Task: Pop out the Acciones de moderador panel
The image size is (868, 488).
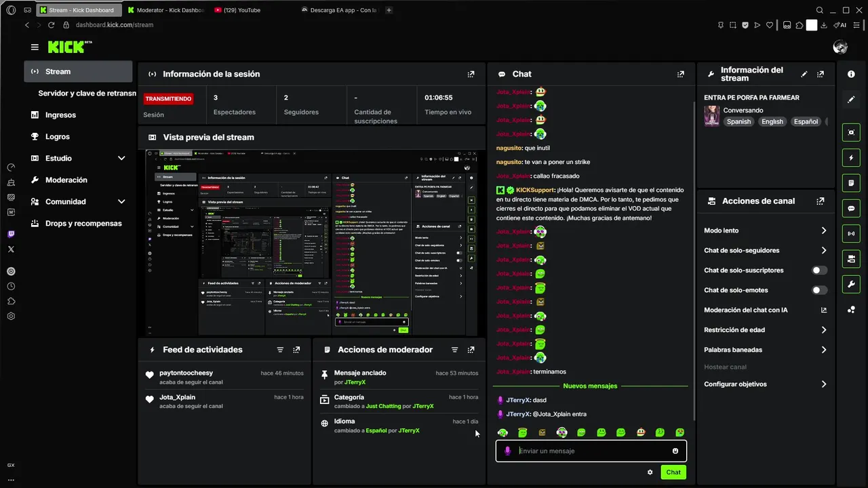Action: (471, 350)
